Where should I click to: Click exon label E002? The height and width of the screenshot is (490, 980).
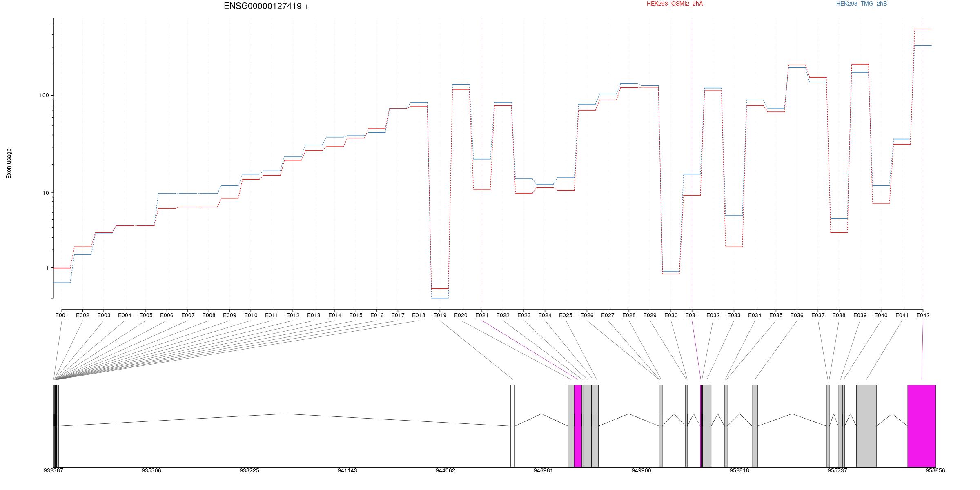coord(82,315)
